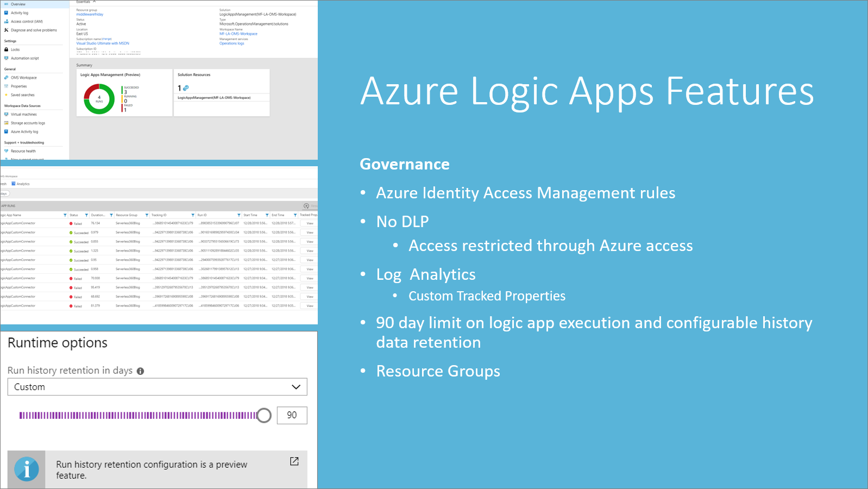Open Automation script menu entry
The image size is (868, 489).
[x=22, y=58]
